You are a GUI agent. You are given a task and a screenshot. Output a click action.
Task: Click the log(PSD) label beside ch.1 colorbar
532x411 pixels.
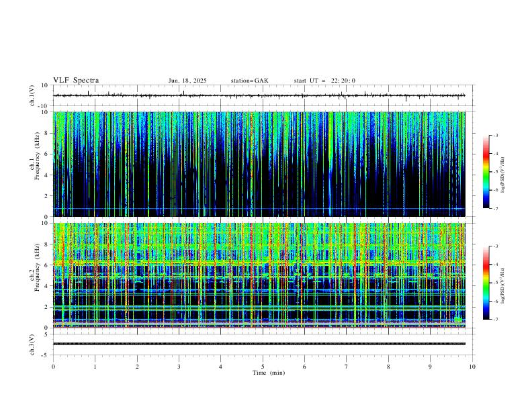tap(503, 175)
